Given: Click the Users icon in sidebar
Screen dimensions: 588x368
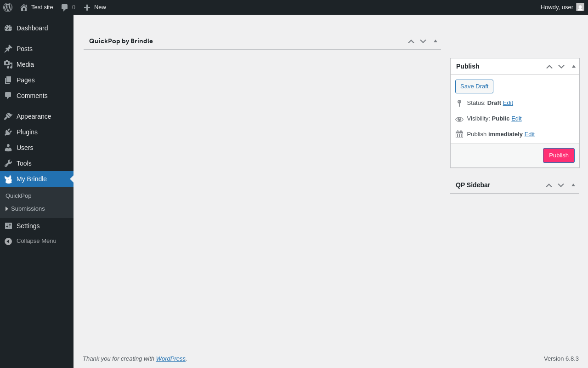Looking at the screenshot, I should [8, 148].
